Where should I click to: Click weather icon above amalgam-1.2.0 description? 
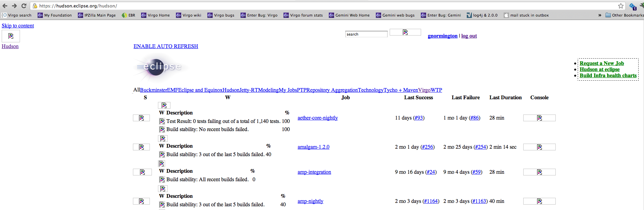pos(163,139)
